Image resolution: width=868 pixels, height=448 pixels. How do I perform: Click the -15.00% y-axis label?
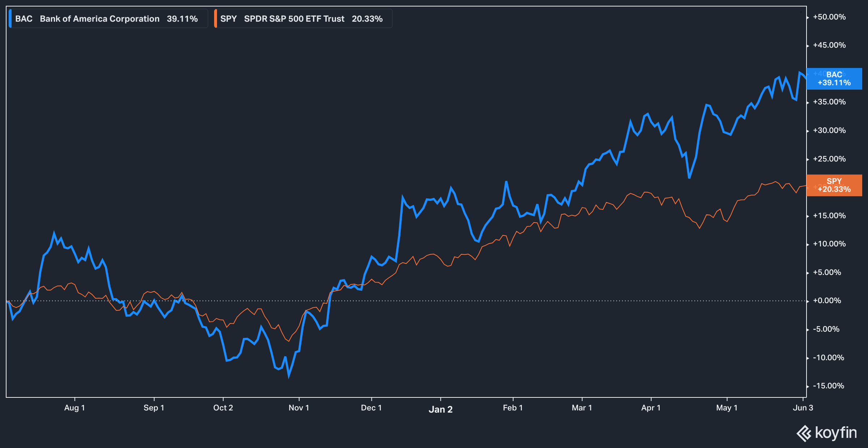pyautogui.click(x=829, y=386)
